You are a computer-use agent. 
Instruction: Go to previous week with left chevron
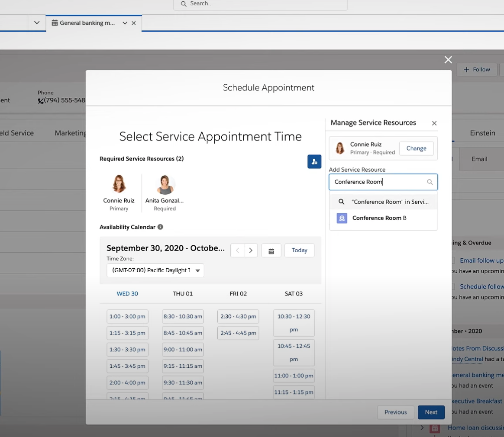click(237, 251)
